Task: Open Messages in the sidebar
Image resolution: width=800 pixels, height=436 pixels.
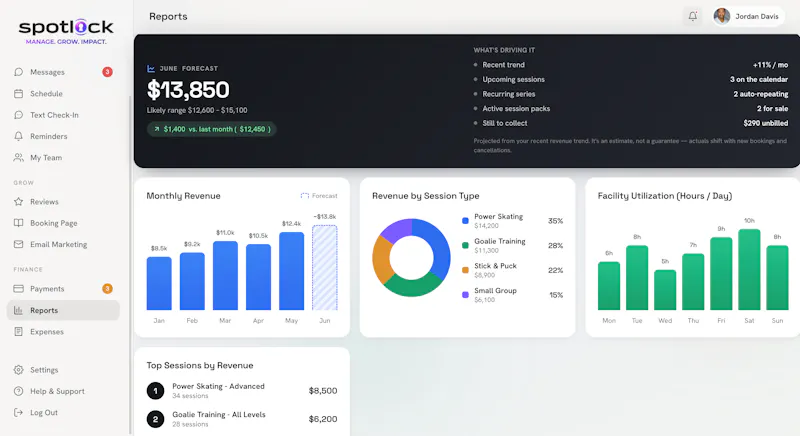Action: (63, 72)
